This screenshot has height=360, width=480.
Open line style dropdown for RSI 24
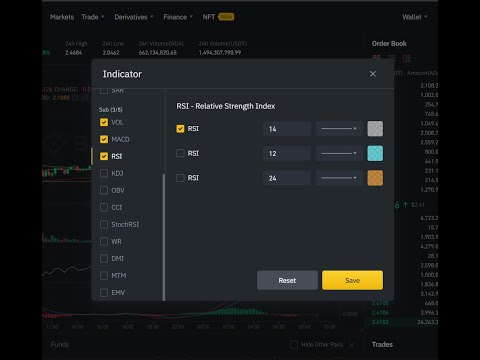(339, 178)
